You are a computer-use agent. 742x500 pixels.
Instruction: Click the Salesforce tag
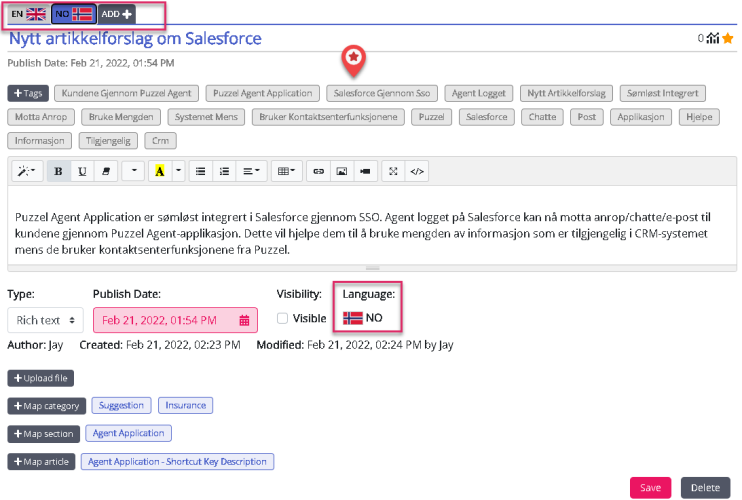click(x=486, y=117)
